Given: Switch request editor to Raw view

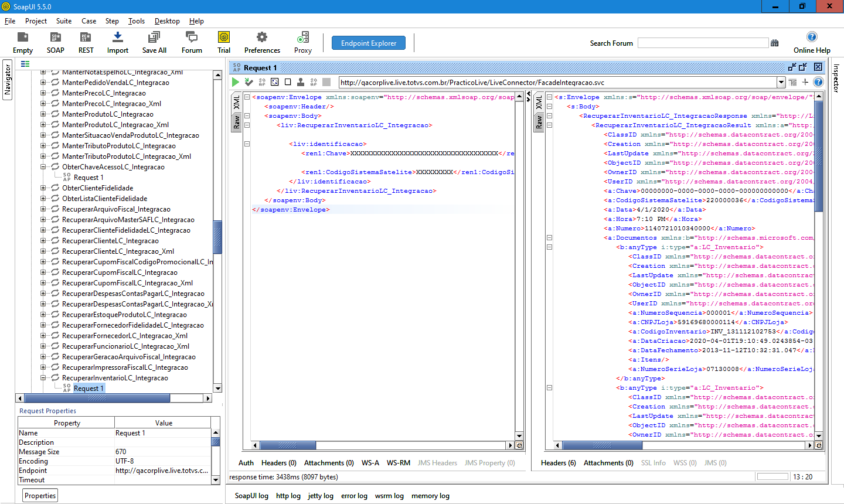Looking at the screenshot, I should (x=237, y=122).
